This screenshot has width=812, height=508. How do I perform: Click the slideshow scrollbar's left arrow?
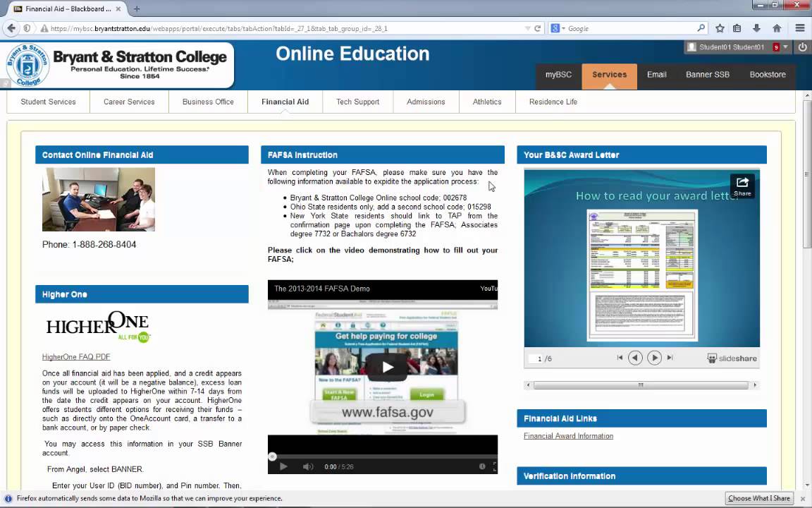pos(528,385)
